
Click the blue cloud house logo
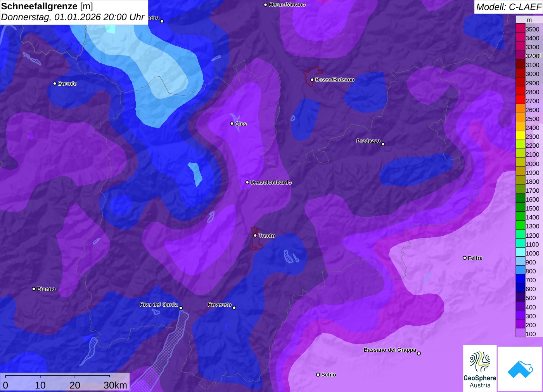click(x=520, y=369)
